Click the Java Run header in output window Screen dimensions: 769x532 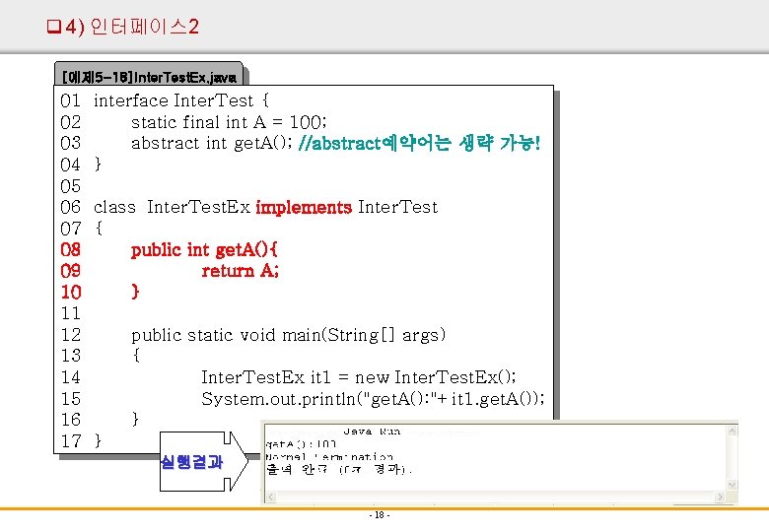coord(372,432)
